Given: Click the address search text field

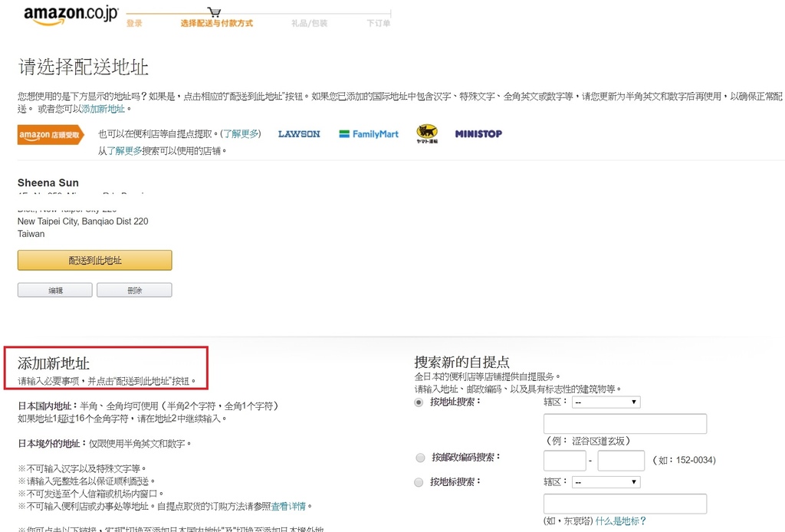Looking at the screenshot, I should click(x=625, y=424).
